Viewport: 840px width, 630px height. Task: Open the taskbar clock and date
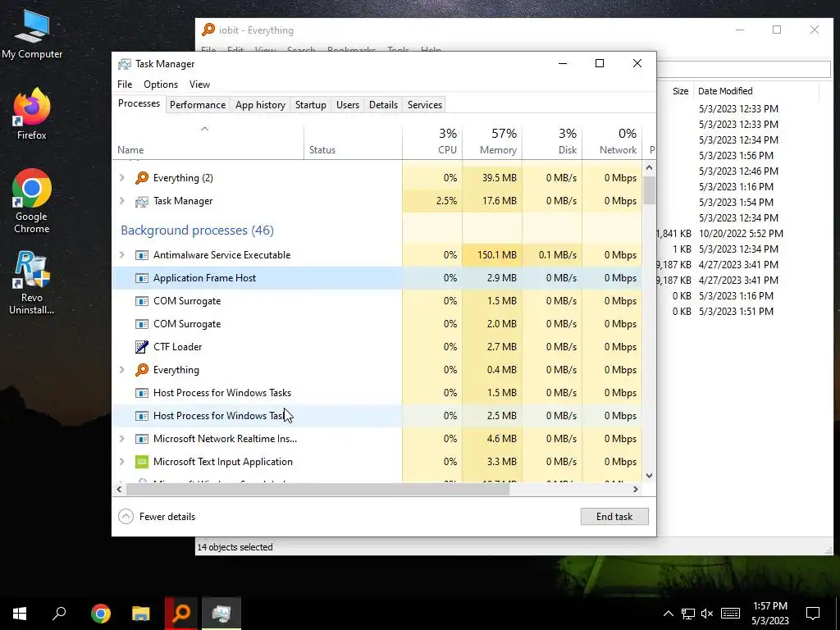pyautogui.click(x=769, y=614)
